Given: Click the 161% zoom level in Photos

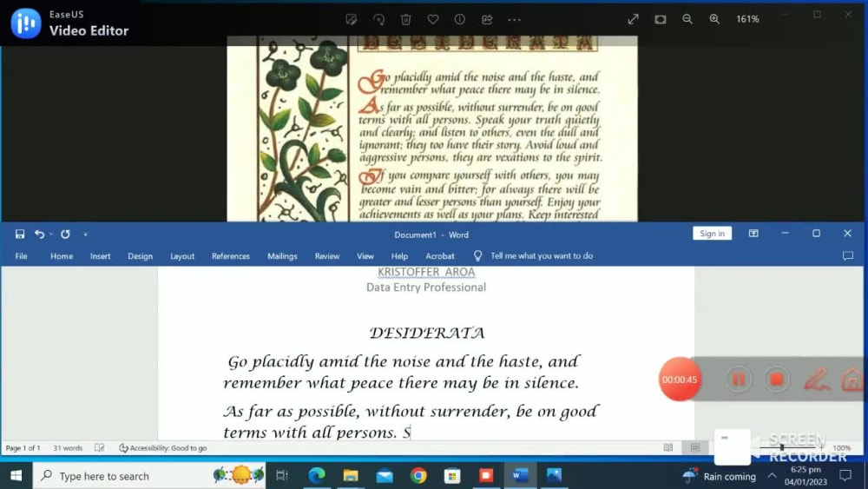Looking at the screenshot, I should [747, 19].
